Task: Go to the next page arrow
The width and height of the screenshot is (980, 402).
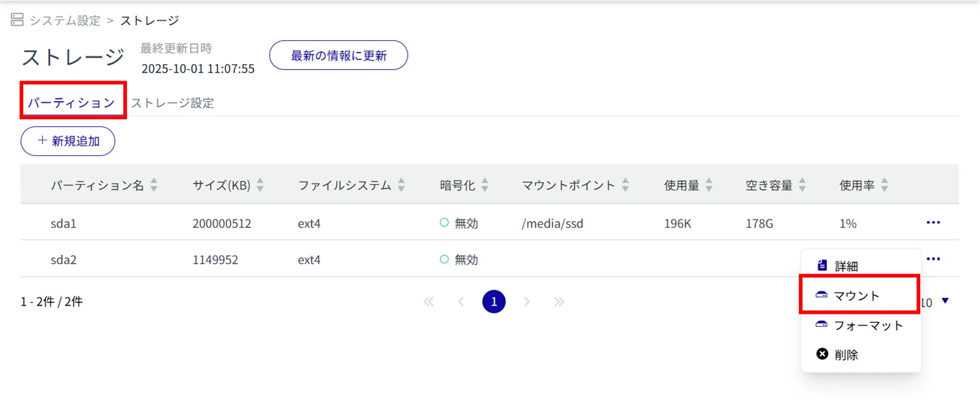Action: 527,302
